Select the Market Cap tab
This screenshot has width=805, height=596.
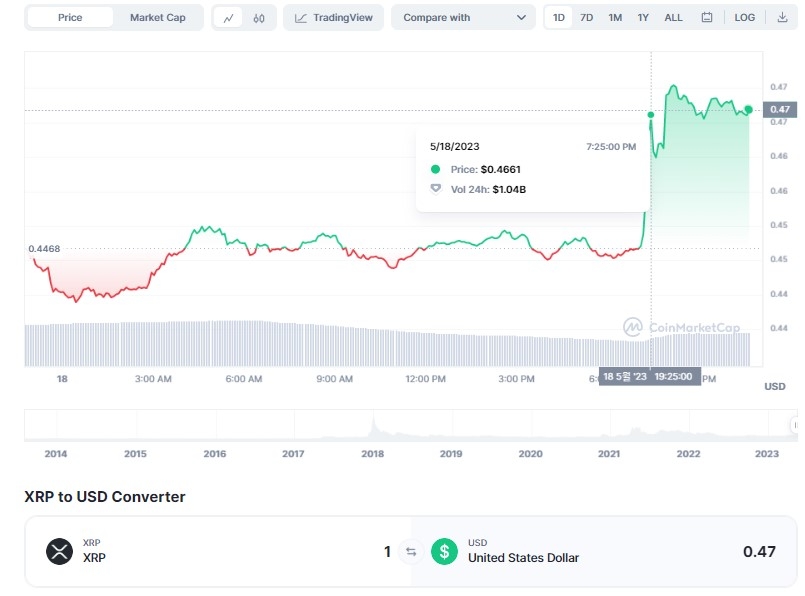[158, 17]
